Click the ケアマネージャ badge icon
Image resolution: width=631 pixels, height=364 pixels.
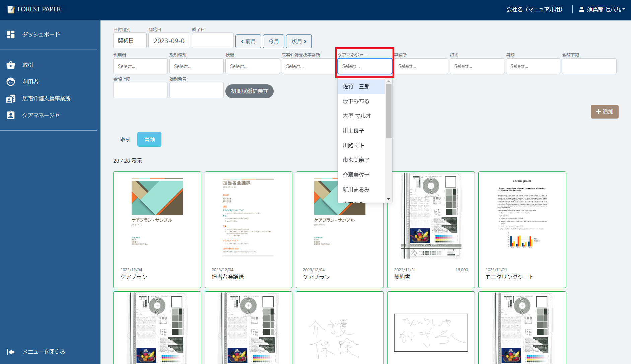pos(11,115)
